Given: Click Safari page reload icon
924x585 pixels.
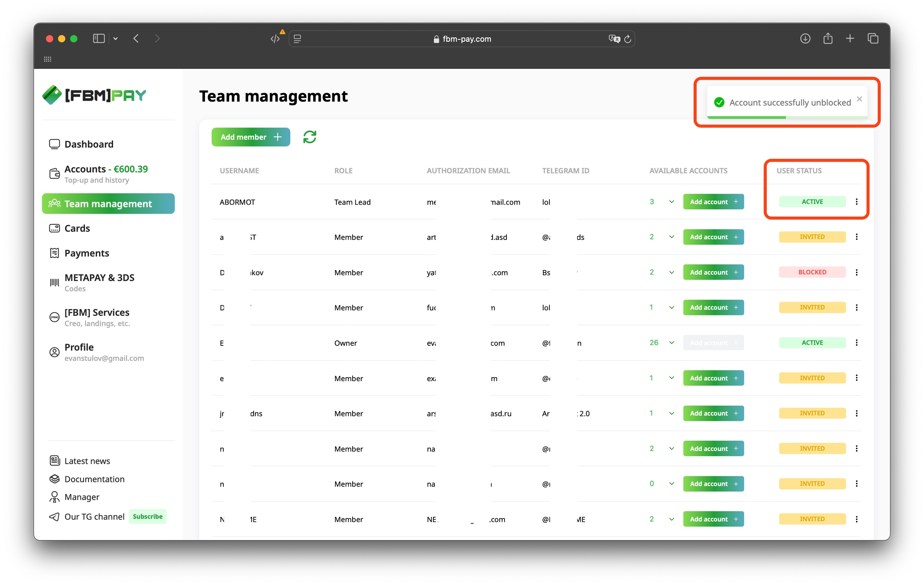Looking at the screenshot, I should (628, 39).
